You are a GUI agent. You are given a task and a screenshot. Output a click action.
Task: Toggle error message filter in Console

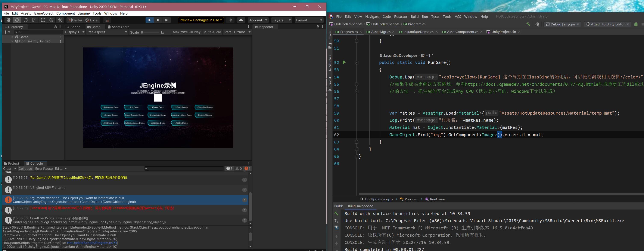(247, 168)
